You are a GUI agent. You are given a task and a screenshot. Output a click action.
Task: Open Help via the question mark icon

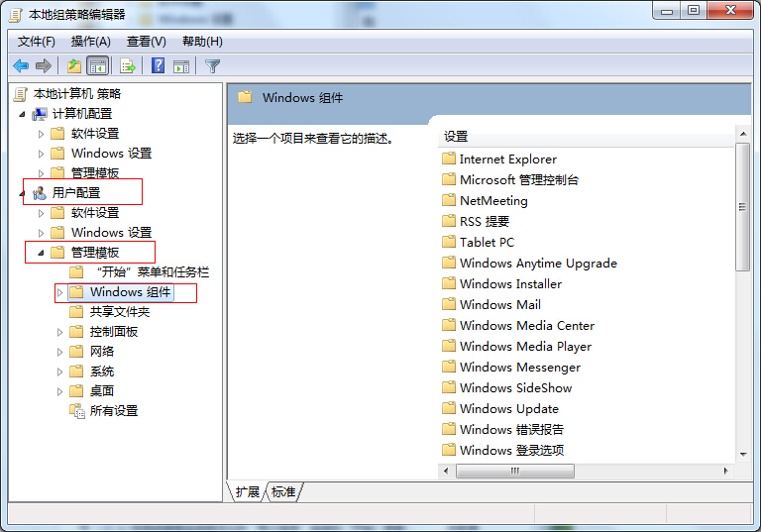point(158,65)
